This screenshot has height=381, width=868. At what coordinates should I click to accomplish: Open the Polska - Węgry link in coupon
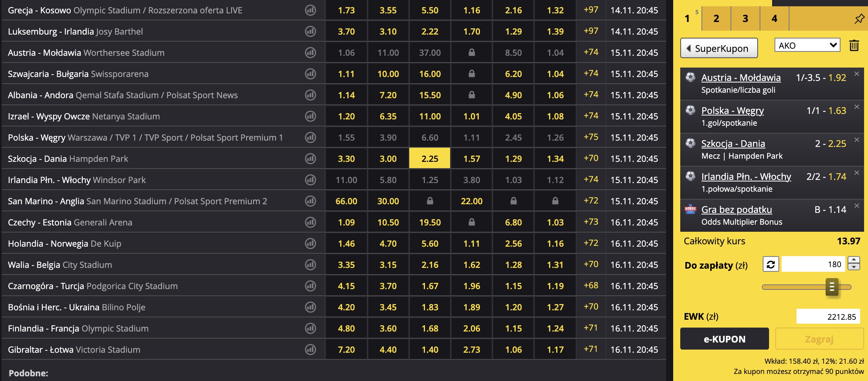[732, 111]
